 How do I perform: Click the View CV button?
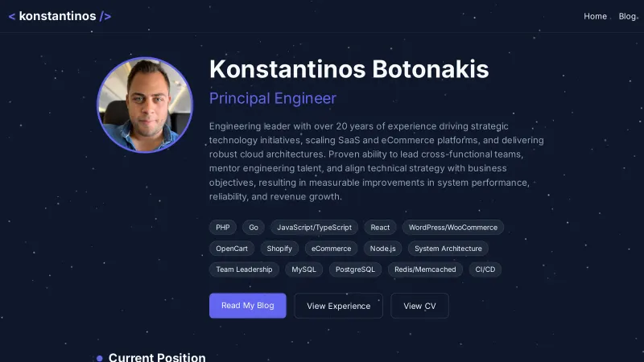coord(419,306)
